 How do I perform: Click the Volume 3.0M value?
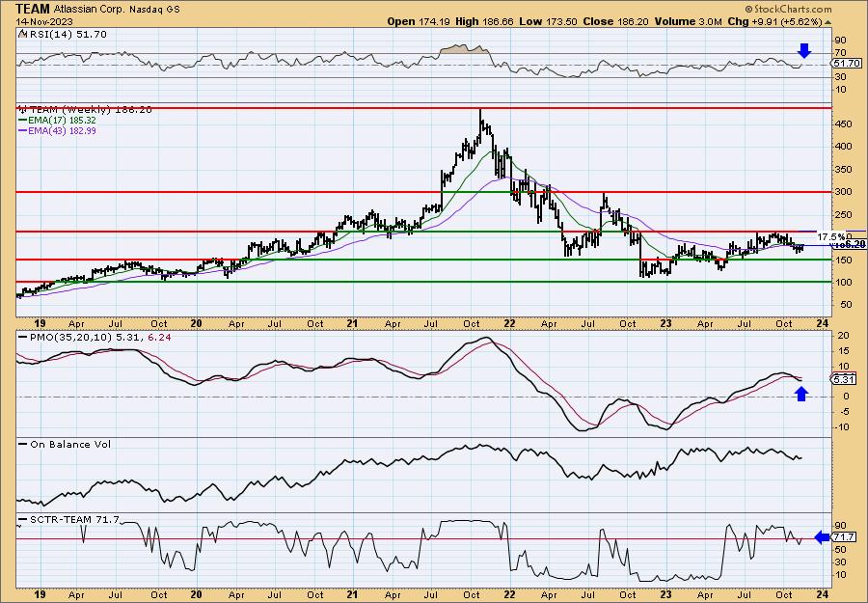click(x=688, y=21)
